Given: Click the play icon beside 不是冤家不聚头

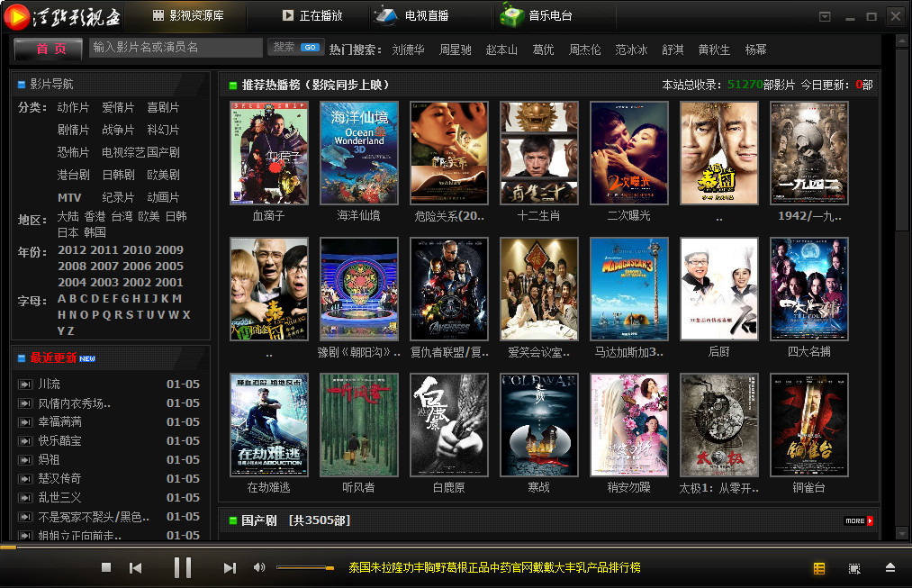Looking at the screenshot, I should point(25,517).
